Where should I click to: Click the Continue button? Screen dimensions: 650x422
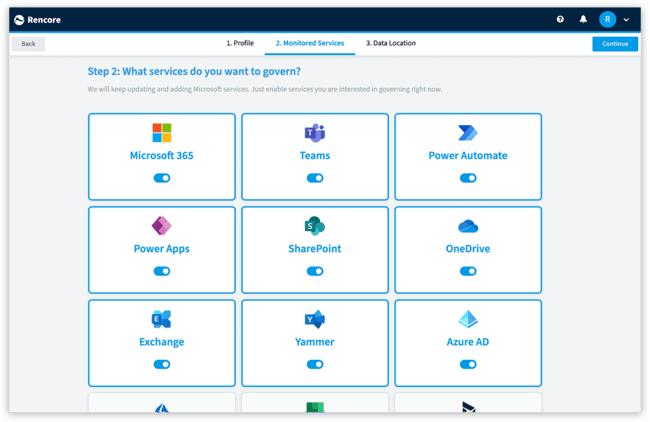(x=615, y=44)
